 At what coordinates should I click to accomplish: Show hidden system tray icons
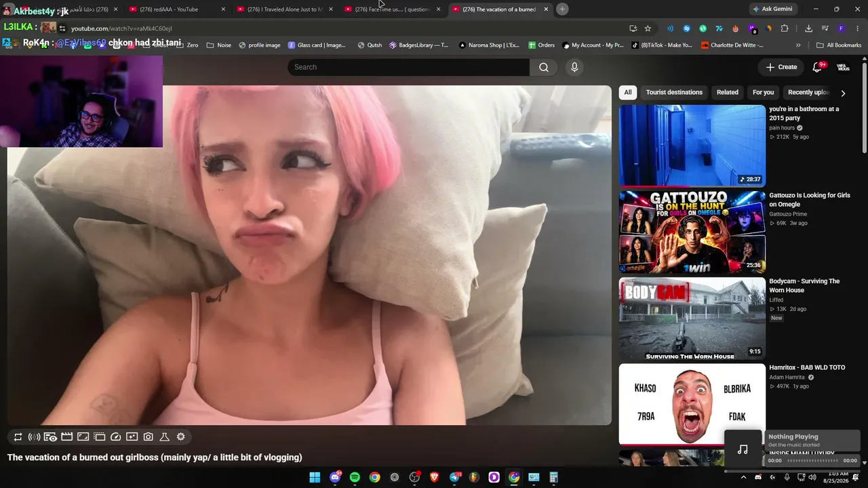point(743,477)
